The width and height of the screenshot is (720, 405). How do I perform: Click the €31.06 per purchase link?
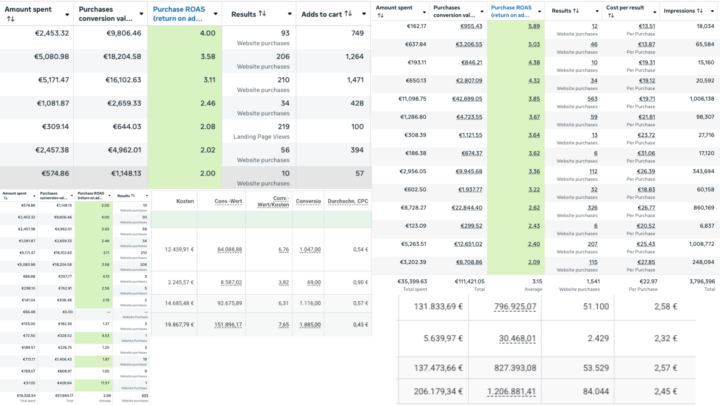click(x=647, y=153)
